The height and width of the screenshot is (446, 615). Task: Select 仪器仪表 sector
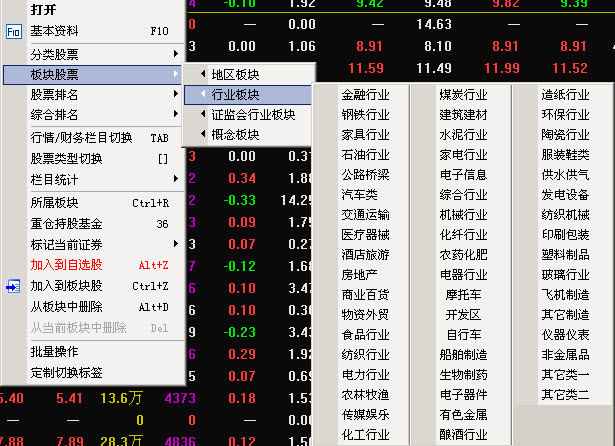click(565, 335)
